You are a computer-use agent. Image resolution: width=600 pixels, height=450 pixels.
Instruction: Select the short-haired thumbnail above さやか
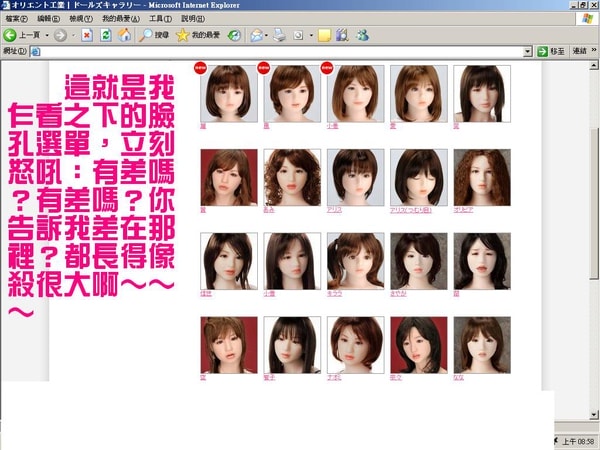pyautogui.click(x=419, y=261)
